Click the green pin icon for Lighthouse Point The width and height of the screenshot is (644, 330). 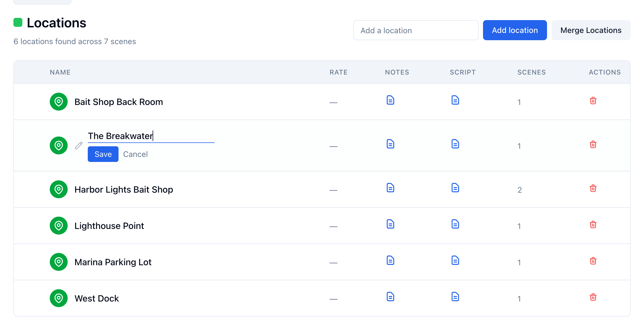click(59, 226)
